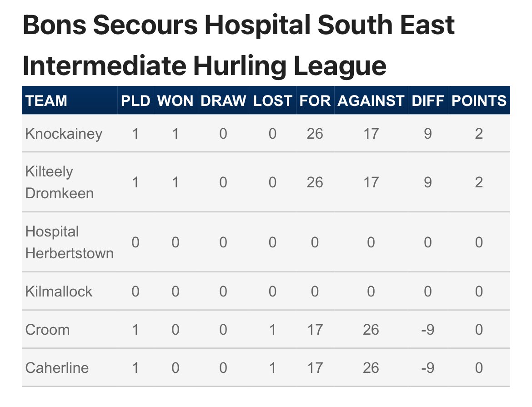Viewport: 532px width, 407px height.
Task: Select Knockainey's points value of 2
Action: [479, 134]
